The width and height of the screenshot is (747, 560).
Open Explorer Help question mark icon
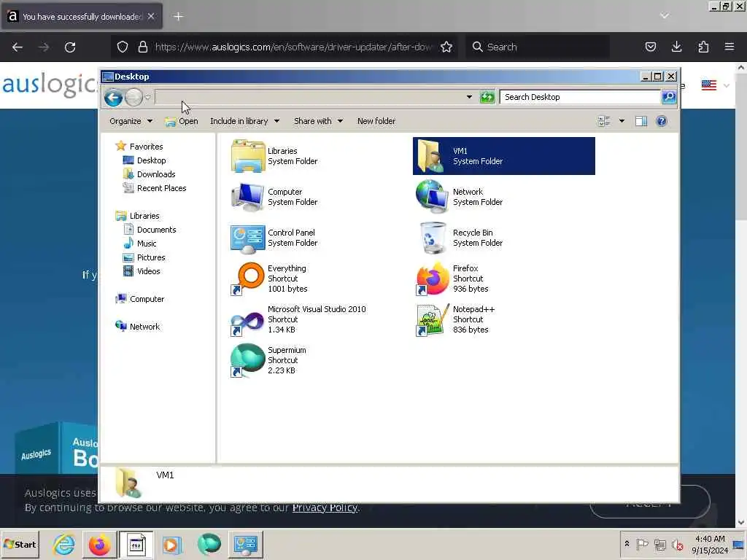[x=661, y=122]
